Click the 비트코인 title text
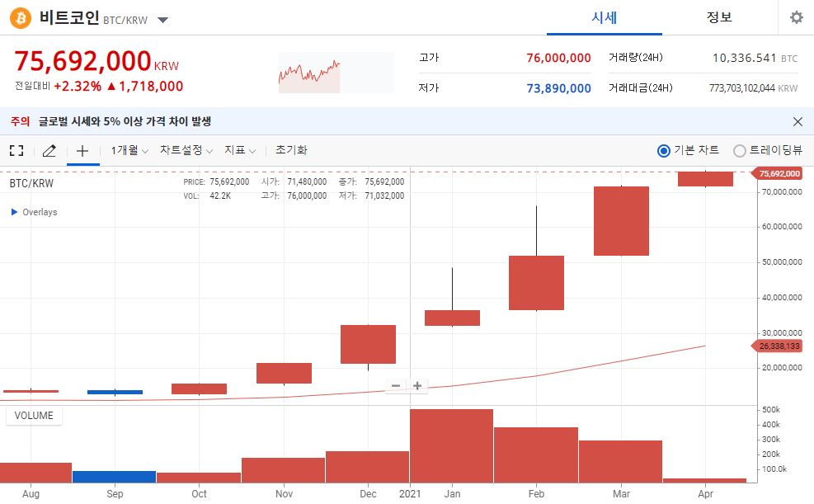The image size is (814, 504). (69, 17)
